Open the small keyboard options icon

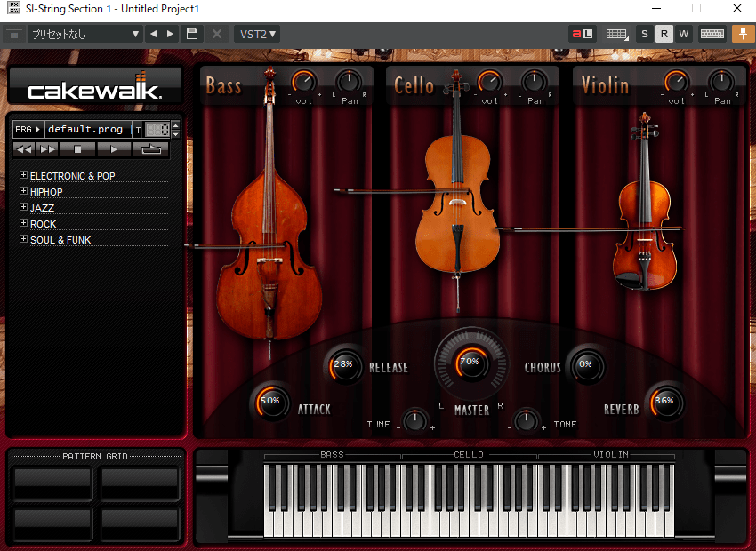[x=616, y=34]
